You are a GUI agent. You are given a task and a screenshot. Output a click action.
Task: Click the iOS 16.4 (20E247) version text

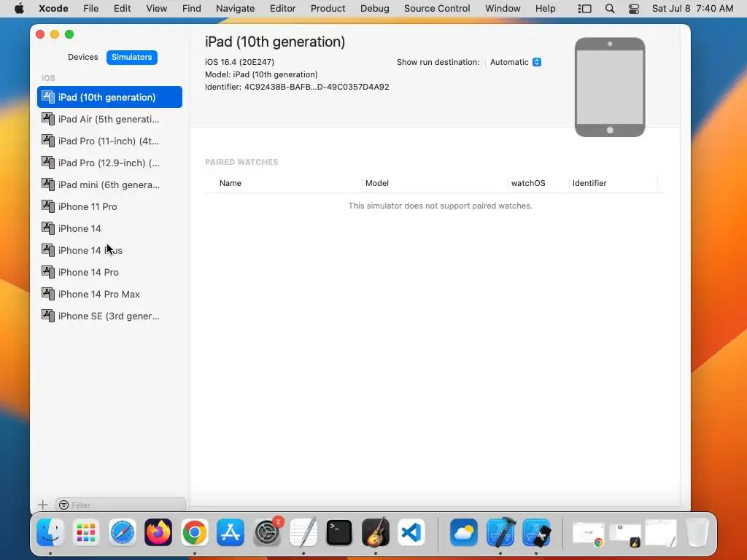pyautogui.click(x=239, y=63)
